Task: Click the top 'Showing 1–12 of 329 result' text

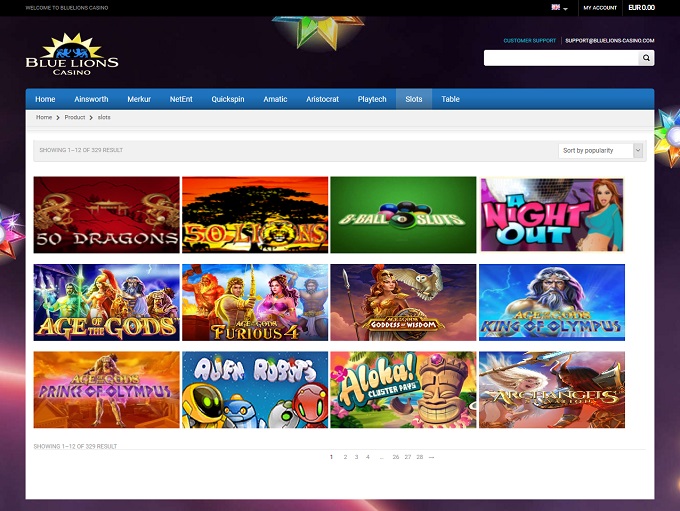Action: click(81, 150)
